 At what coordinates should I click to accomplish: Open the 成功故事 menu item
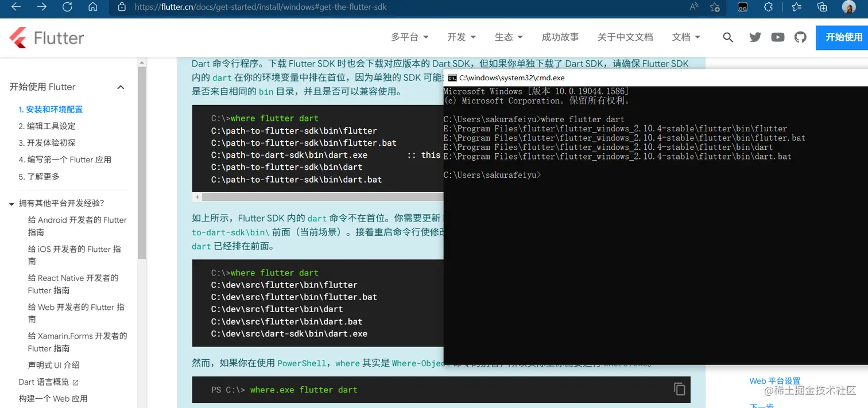[560, 37]
